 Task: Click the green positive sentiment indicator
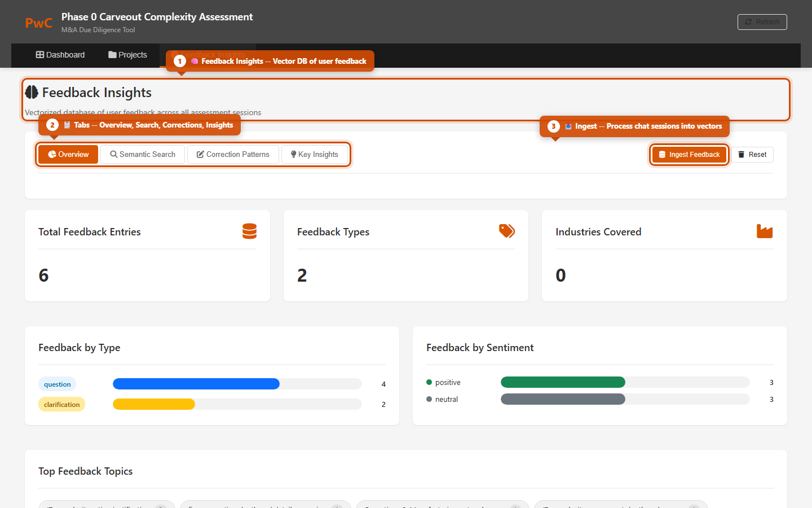point(429,382)
